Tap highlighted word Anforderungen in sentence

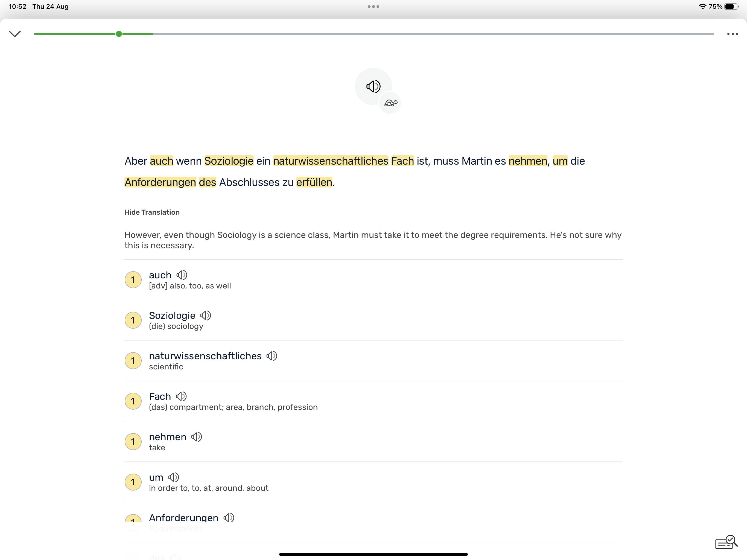pyautogui.click(x=160, y=182)
